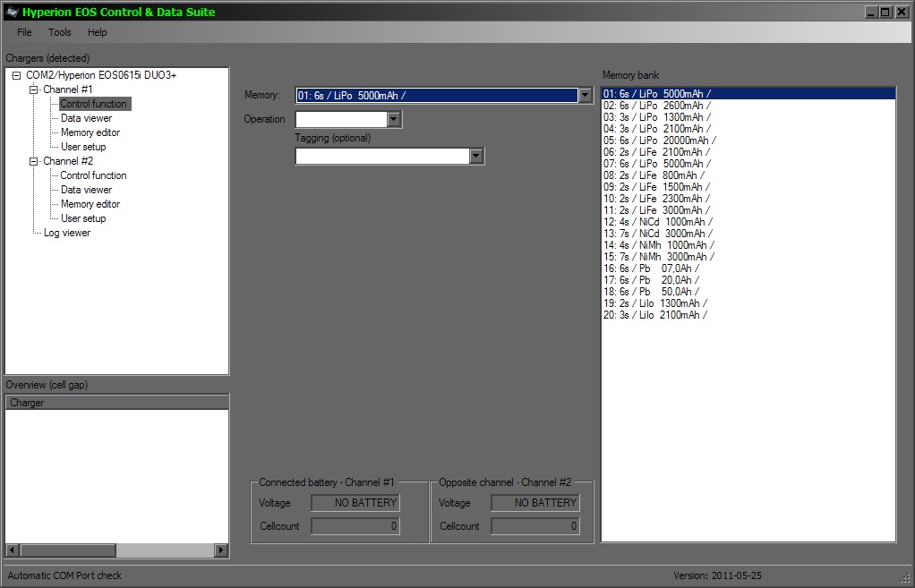This screenshot has width=915, height=588.
Task: Collapse the Channel #1 tree node
Action: click(x=34, y=89)
